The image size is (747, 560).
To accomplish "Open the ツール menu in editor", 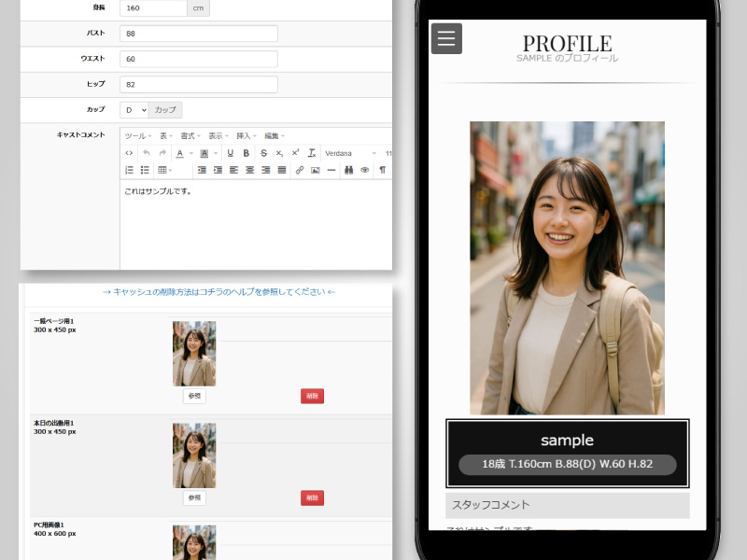I will coord(136,136).
